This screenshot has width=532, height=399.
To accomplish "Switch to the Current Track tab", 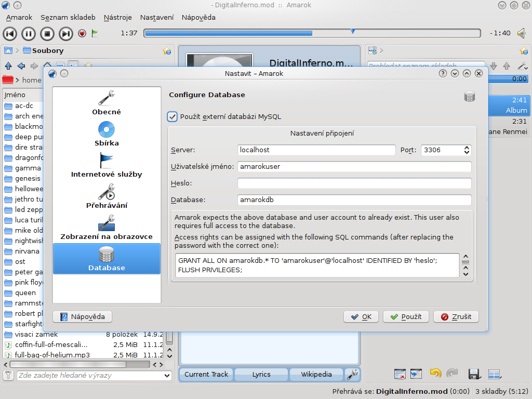I will [x=206, y=375].
